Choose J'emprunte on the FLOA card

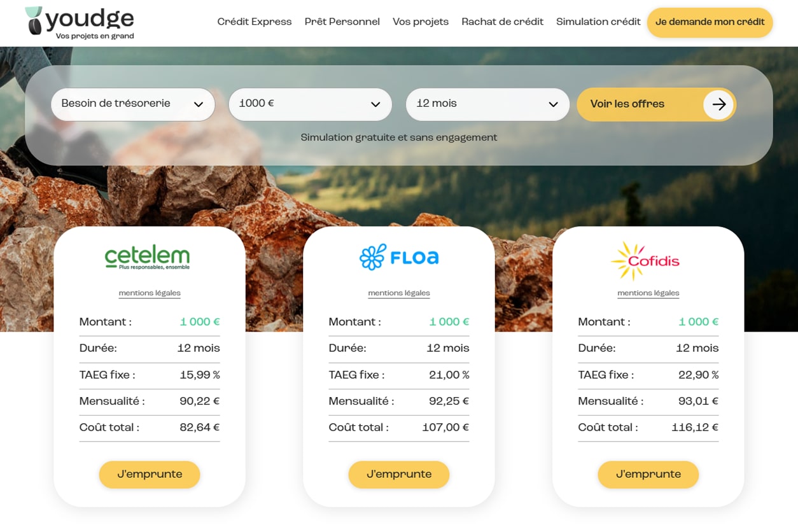point(399,475)
